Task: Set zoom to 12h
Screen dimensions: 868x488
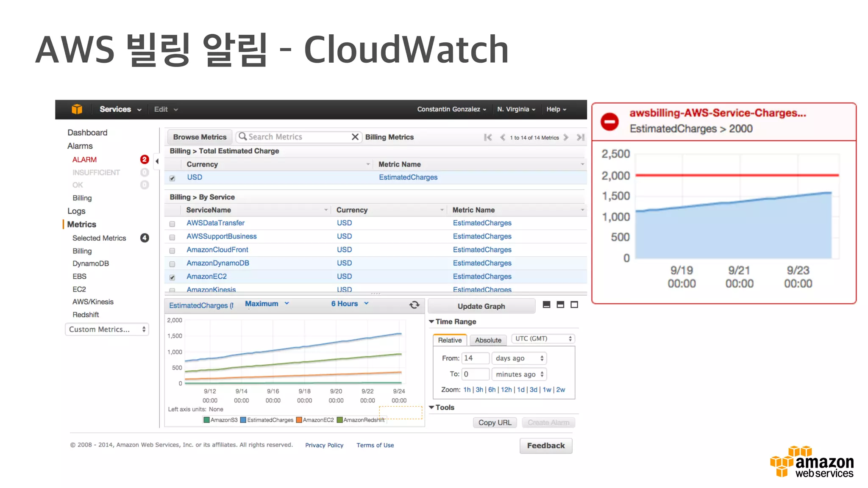Action: pos(506,390)
